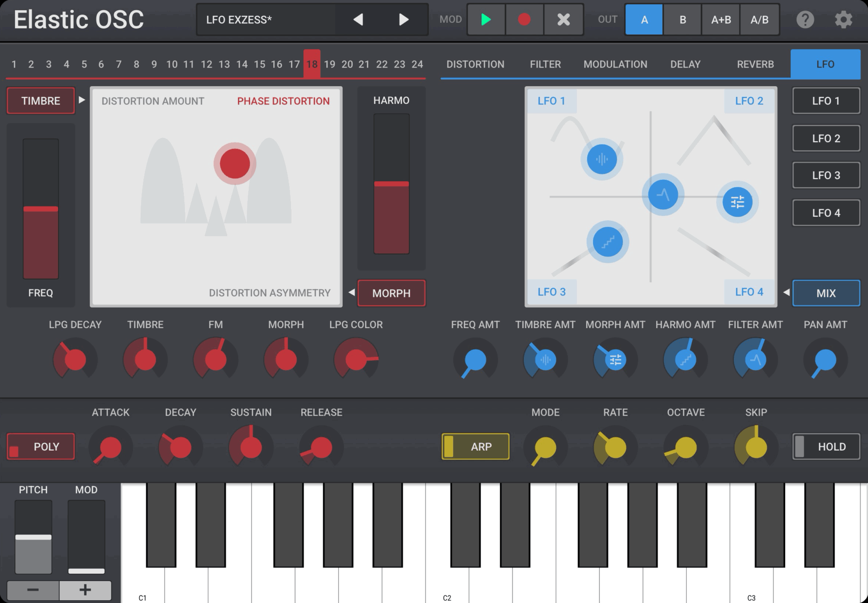Viewport: 868px width, 603px height.
Task: Adjust the TIMBRE AMT knob
Action: coord(545,360)
